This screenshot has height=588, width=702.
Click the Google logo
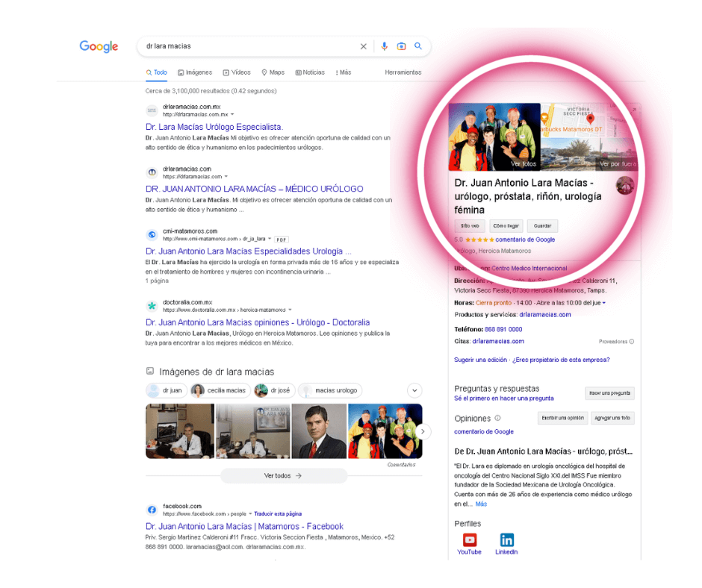(99, 46)
